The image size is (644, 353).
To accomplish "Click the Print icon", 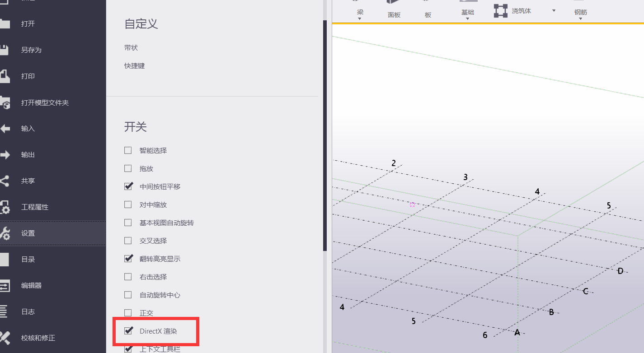I will tap(5, 76).
